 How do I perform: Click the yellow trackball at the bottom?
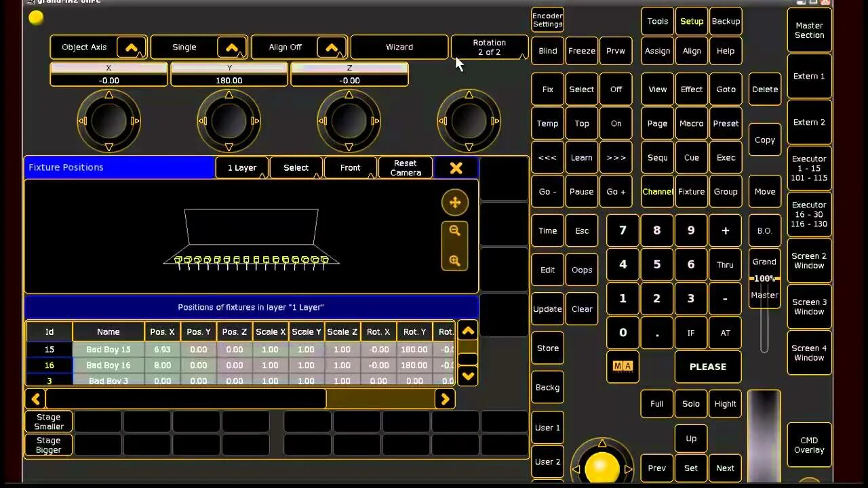602,468
